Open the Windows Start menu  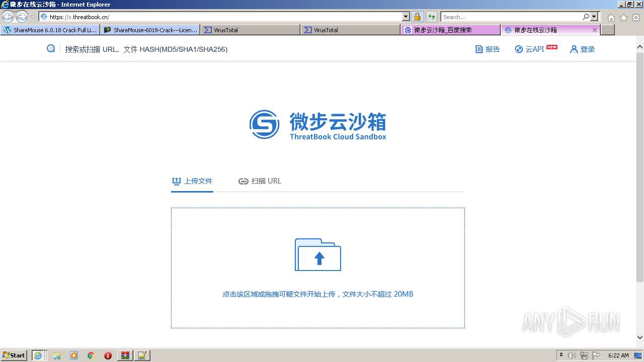click(x=14, y=355)
